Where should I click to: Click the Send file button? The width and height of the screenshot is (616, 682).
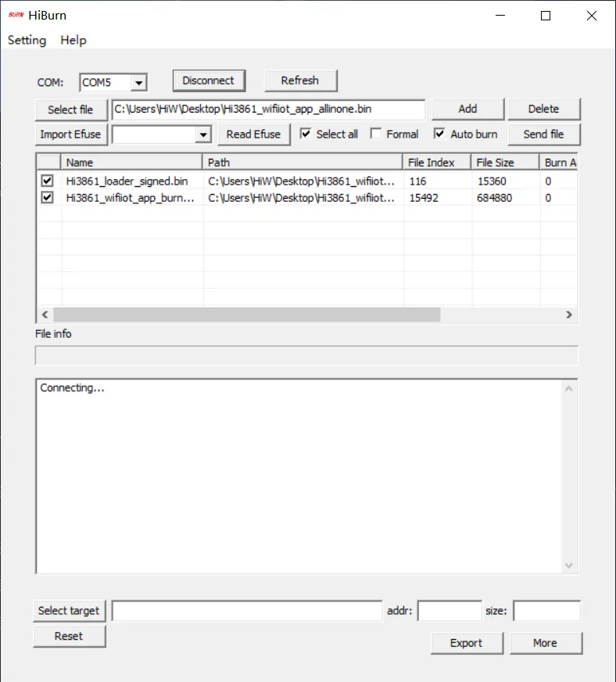tap(543, 134)
